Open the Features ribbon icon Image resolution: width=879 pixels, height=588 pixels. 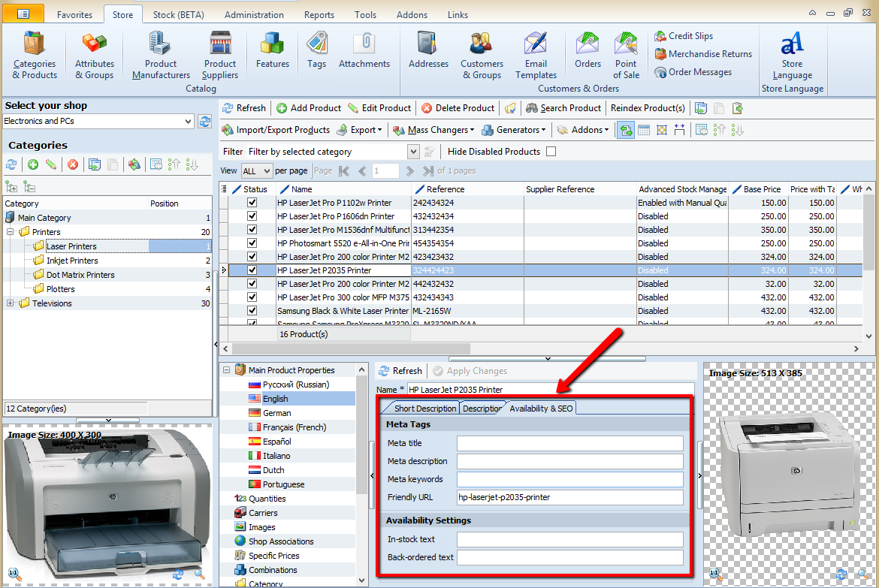[x=273, y=50]
